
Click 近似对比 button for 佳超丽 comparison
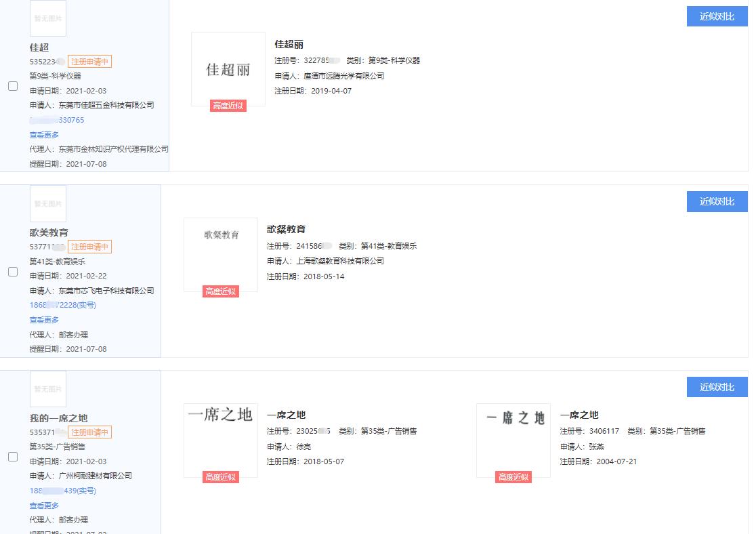[717, 16]
